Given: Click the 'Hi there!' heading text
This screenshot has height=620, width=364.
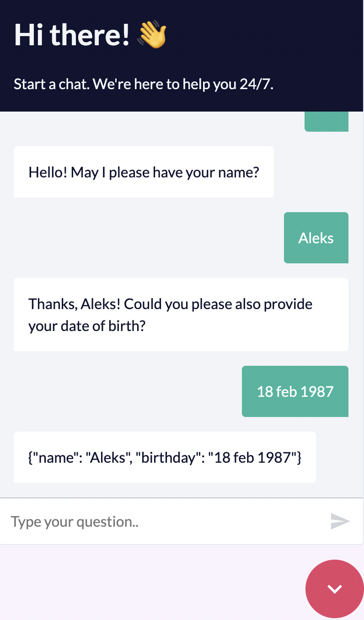Looking at the screenshot, I should click(x=72, y=35).
